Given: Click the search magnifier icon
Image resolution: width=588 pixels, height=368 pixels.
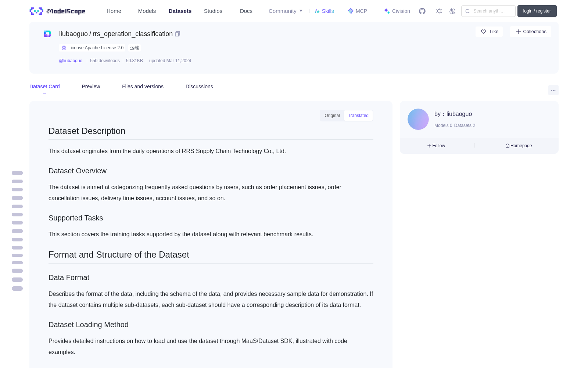Looking at the screenshot, I should pos(467,11).
